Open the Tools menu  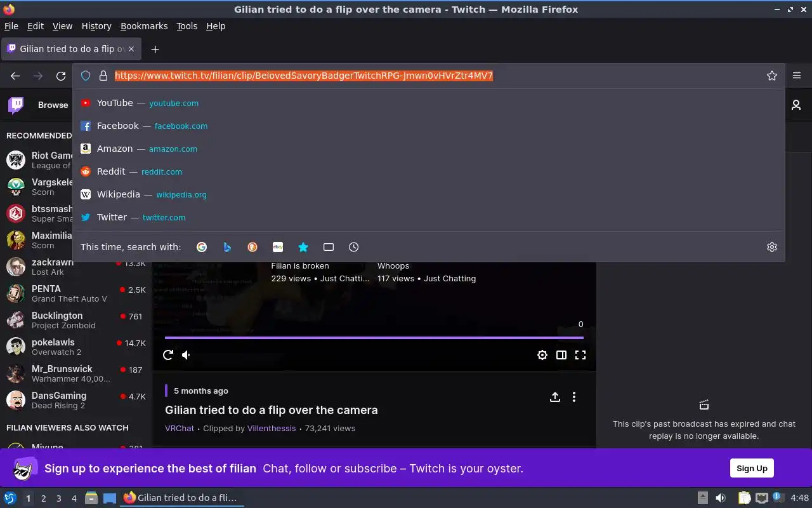tap(187, 26)
